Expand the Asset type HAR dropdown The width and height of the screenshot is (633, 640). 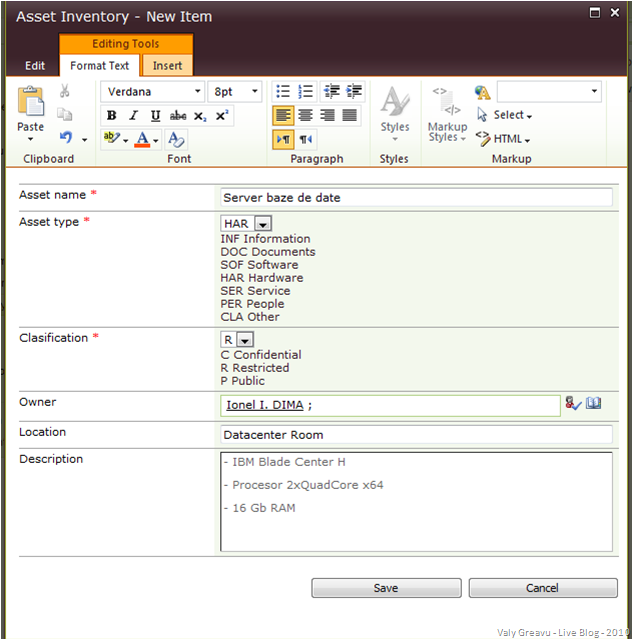[263, 224]
